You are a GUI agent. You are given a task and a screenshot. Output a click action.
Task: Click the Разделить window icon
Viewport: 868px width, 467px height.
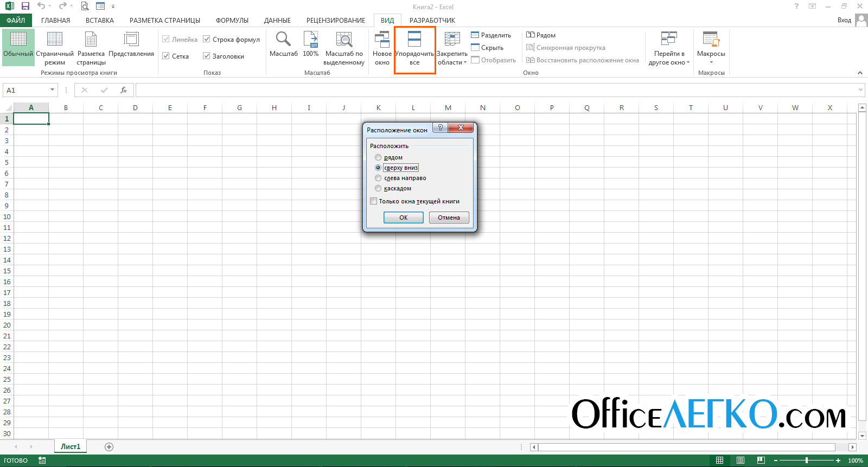click(x=475, y=35)
